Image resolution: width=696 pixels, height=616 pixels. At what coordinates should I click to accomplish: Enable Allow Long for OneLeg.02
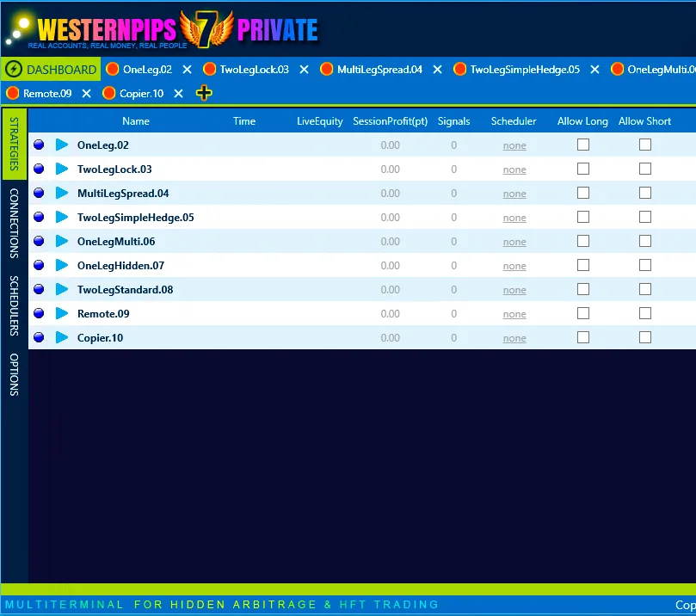click(x=583, y=145)
